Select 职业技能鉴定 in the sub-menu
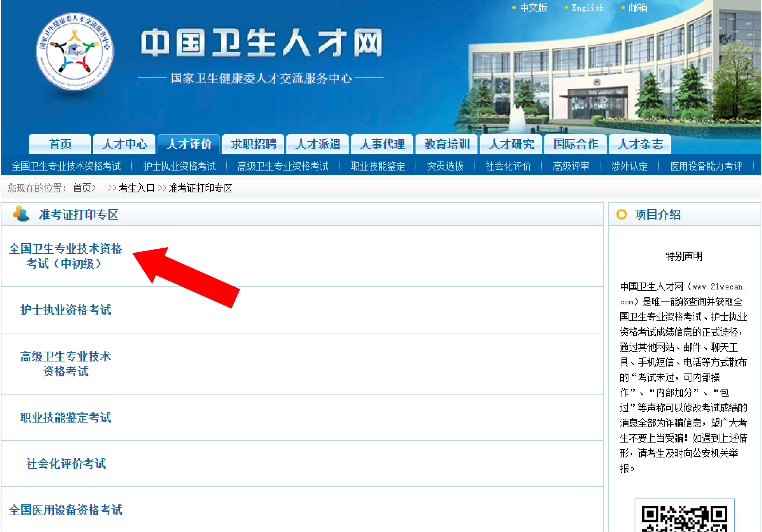This screenshot has height=532, width=762. tap(378, 166)
